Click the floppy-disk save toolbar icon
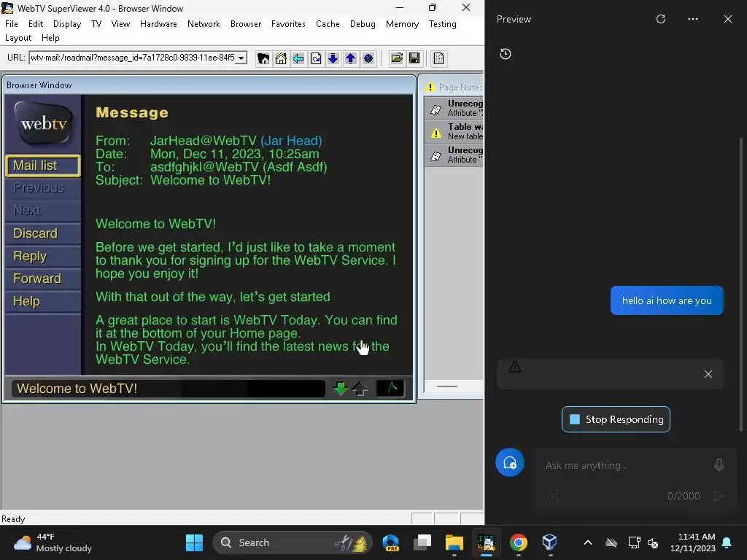747x560 pixels. [x=414, y=58]
